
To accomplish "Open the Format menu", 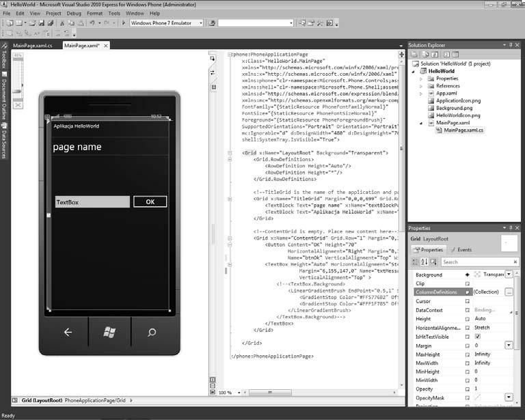I will pyautogui.click(x=95, y=14).
